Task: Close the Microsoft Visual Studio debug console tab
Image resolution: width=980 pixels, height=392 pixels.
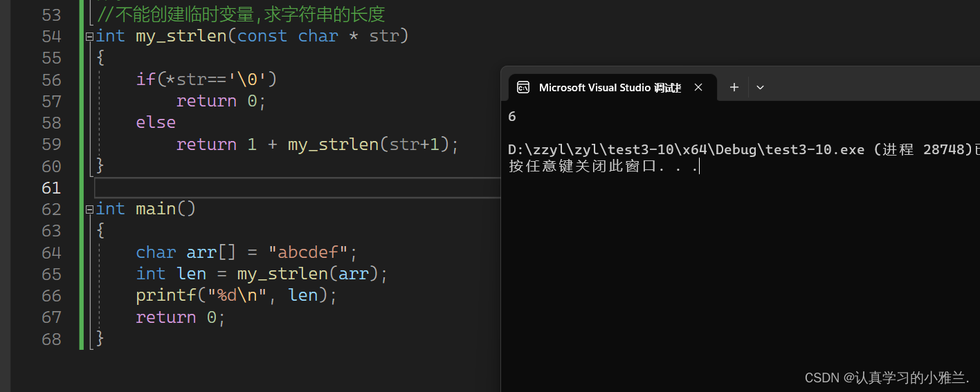Action: (x=698, y=87)
